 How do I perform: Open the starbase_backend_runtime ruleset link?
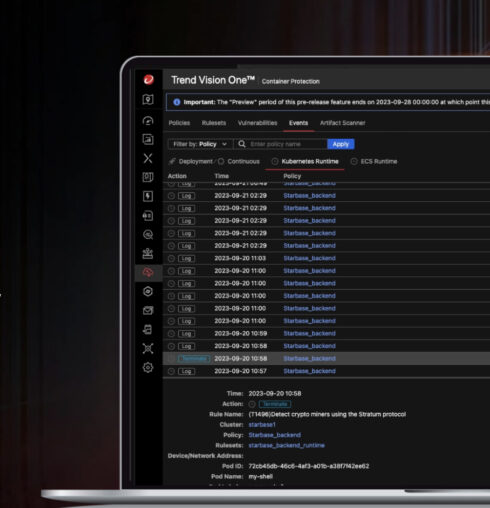286,445
